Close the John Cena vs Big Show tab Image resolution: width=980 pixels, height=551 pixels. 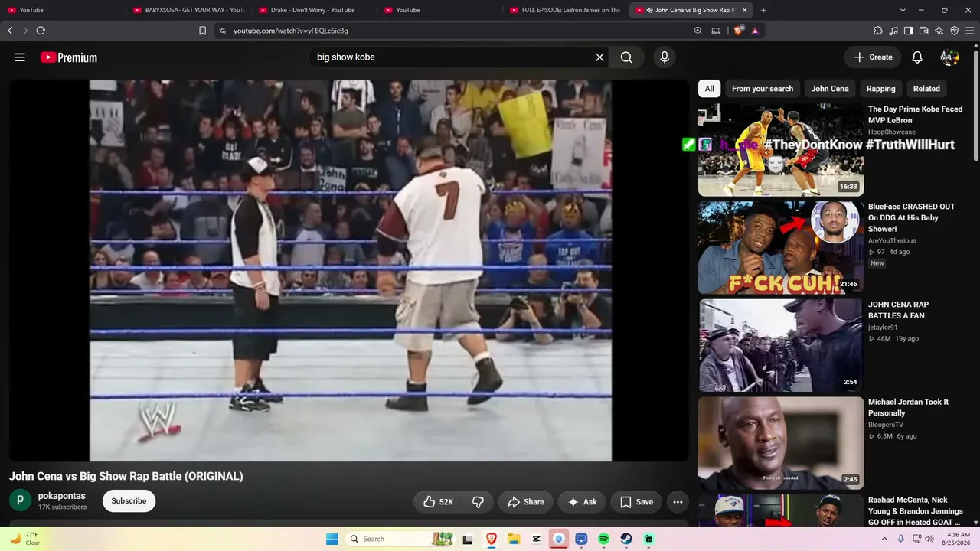pos(744,10)
